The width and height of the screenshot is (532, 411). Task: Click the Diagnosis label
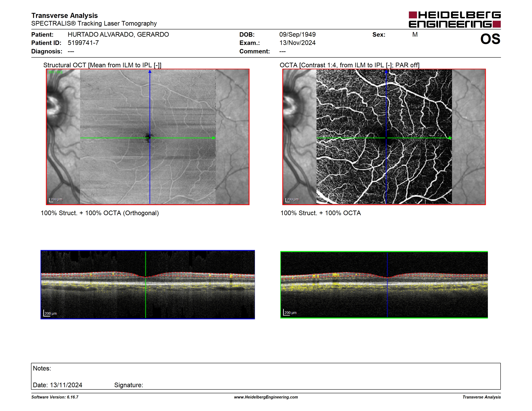click(x=47, y=51)
